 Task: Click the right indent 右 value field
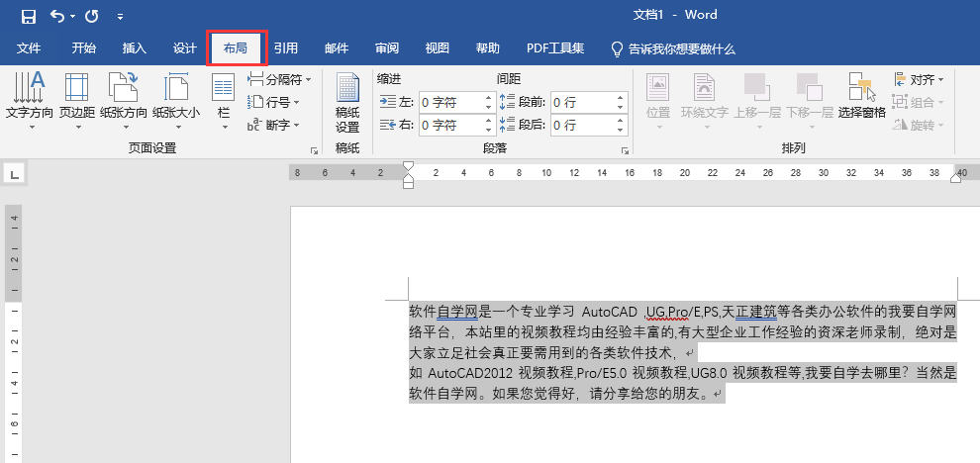(x=450, y=125)
